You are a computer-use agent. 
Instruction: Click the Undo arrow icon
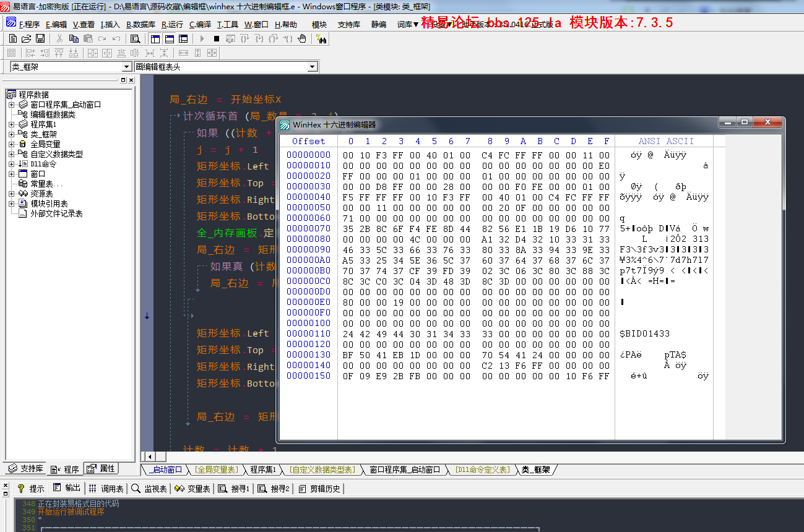116,38
